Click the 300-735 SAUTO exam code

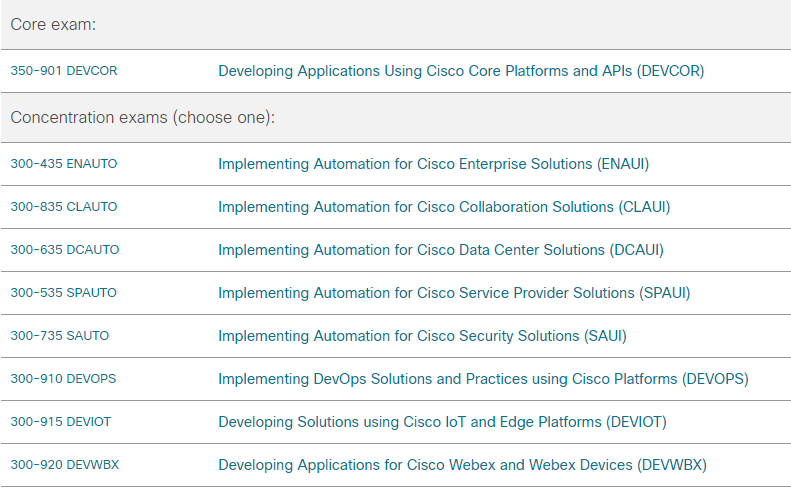tap(60, 336)
